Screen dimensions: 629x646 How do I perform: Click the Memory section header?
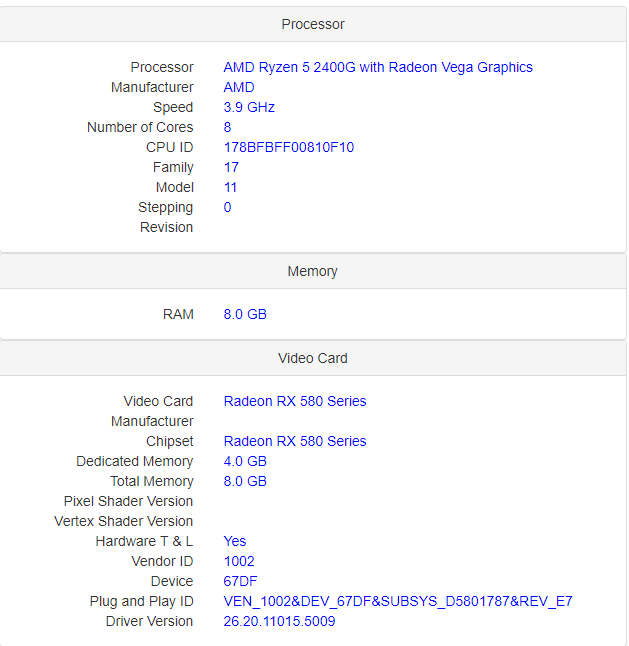(313, 271)
